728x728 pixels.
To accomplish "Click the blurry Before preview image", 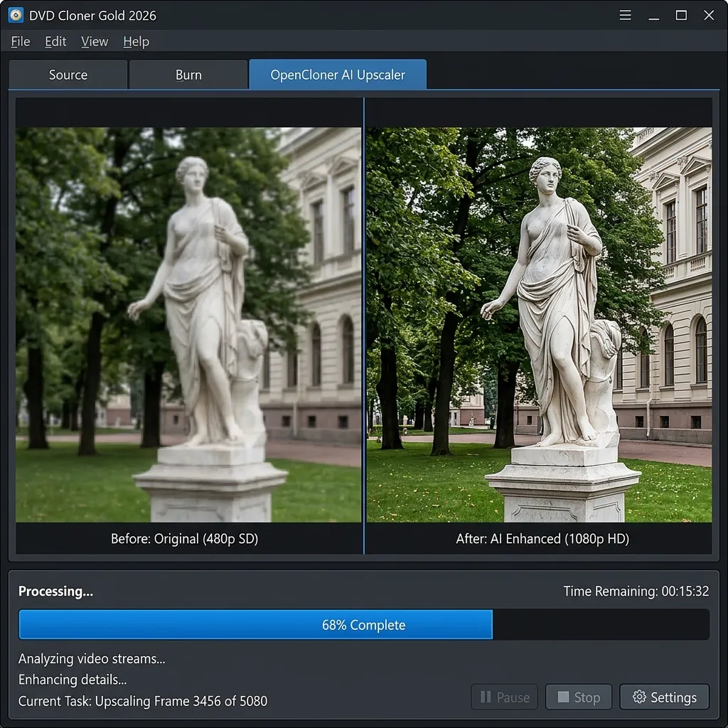I will [x=188, y=324].
